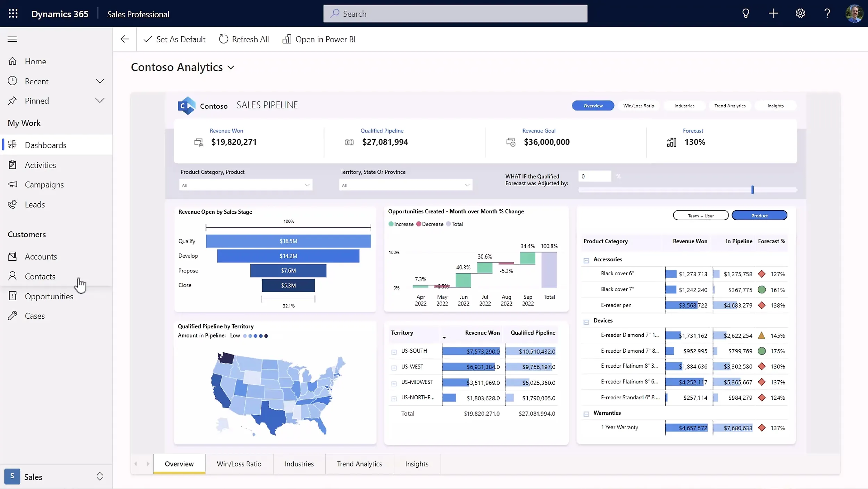Open the Dashboards workspace in sidebar
This screenshot has width=868, height=489.
(45, 144)
